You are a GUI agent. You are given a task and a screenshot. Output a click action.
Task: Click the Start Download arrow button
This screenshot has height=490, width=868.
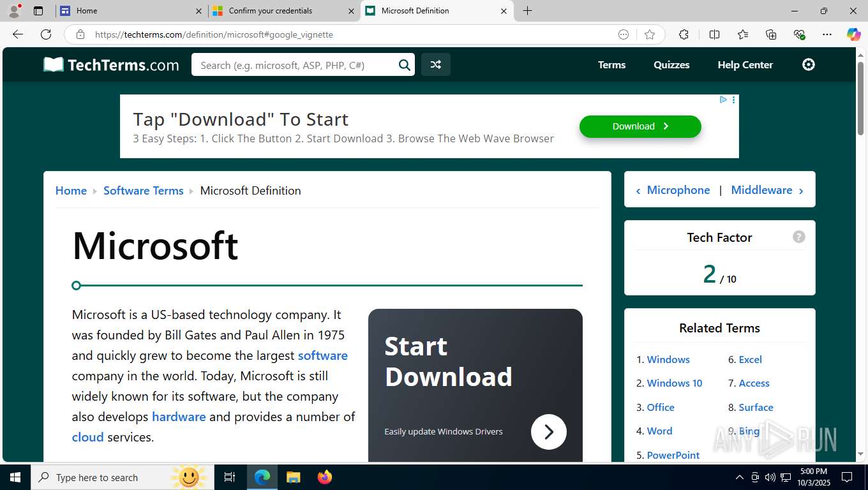[548, 432]
